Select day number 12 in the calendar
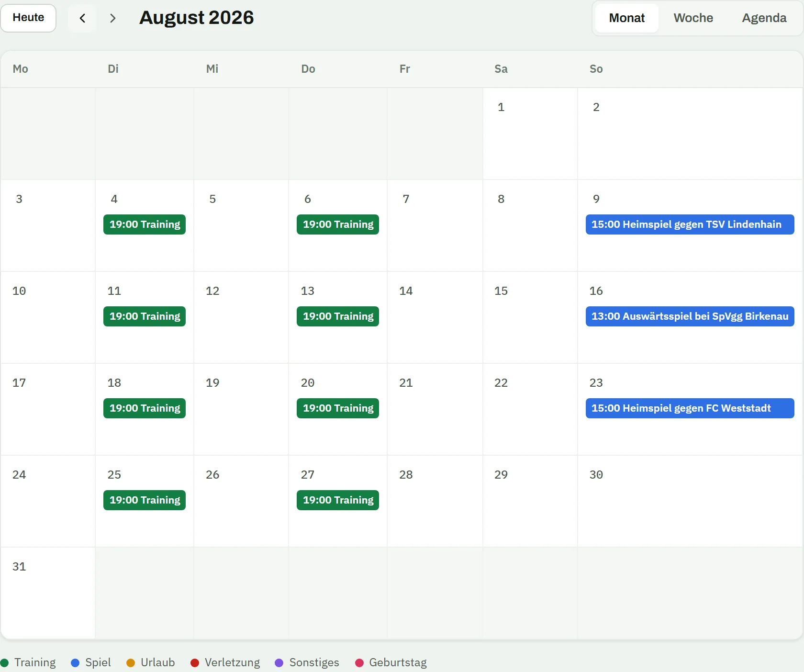Image resolution: width=804 pixels, height=672 pixels. (x=212, y=291)
